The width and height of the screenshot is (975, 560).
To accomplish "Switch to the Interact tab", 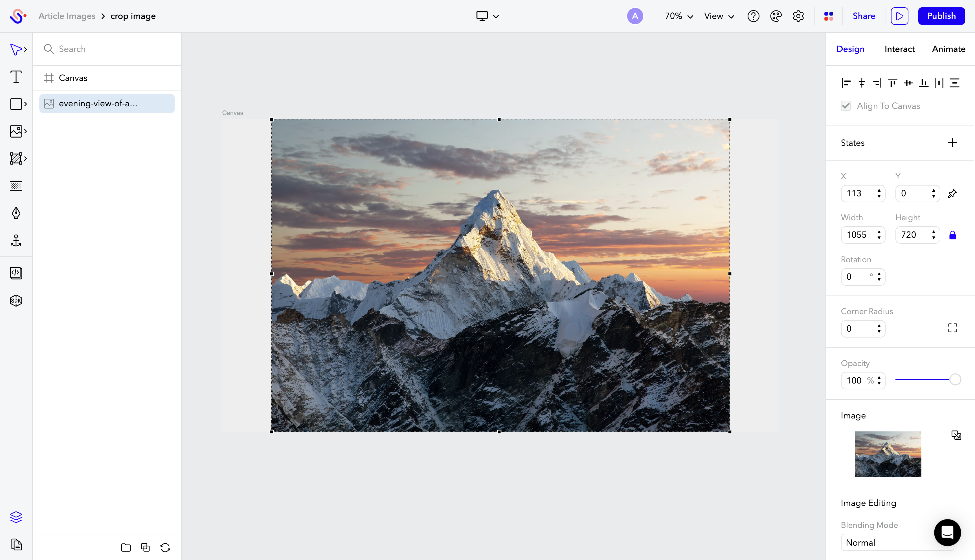I will pyautogui.click(x=899, y=49).
